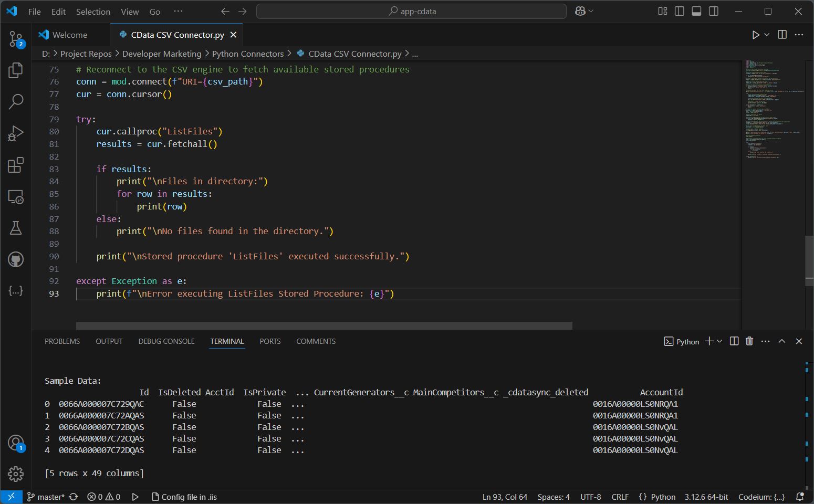Viewport: 814px width, 504px height.
Task: Expand the Run Python File dropdown arrow
Action: [x=767, y=35]
